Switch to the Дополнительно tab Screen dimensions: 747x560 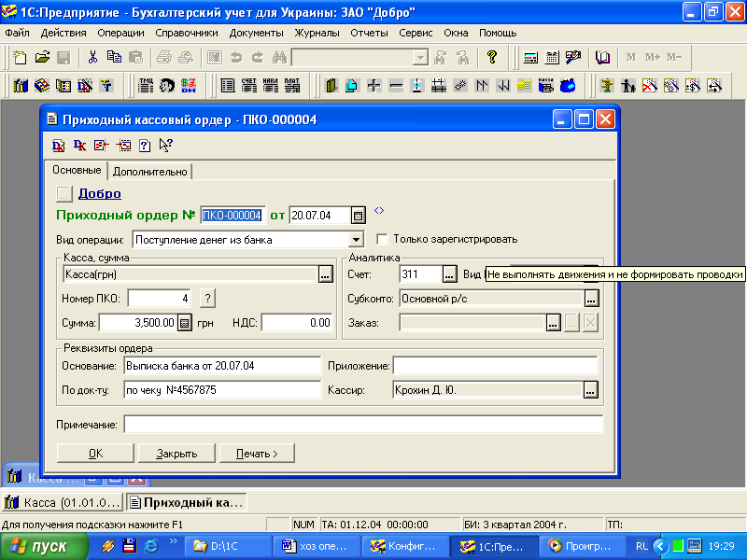coord(150,172)
